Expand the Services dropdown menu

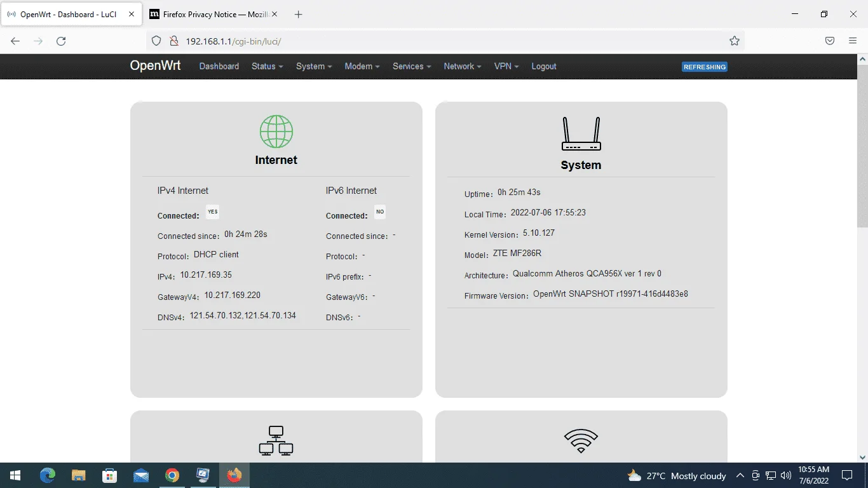coord(412,66)
